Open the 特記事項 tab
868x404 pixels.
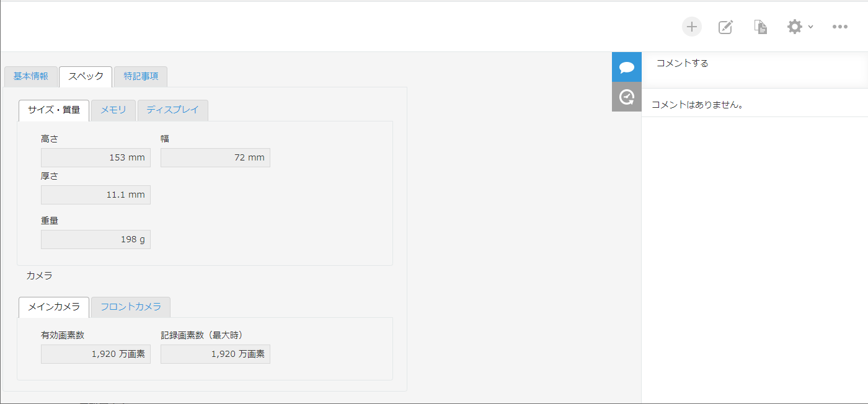tap(141, 76)
